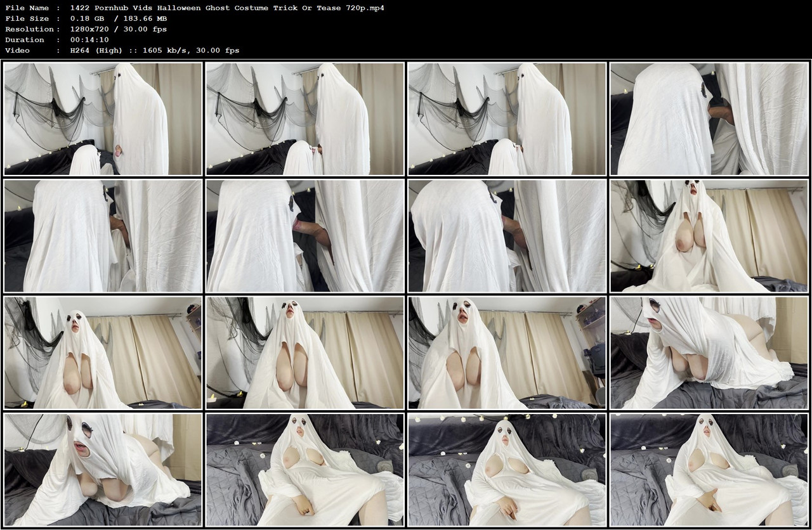Viewport: 812px width, 530px height.
Task: Open the center thumbnail in row two
Action: pos(304,235)
